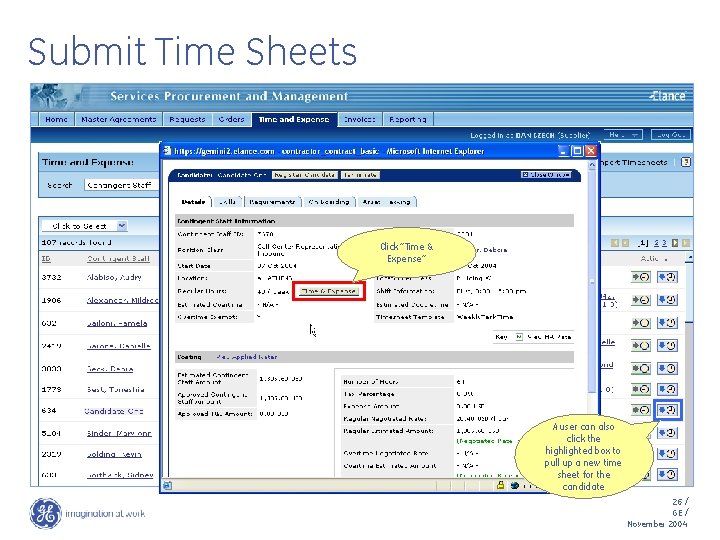Click the help question mark icon
This screenshot has height=540, width=720.
pos(686,162)
